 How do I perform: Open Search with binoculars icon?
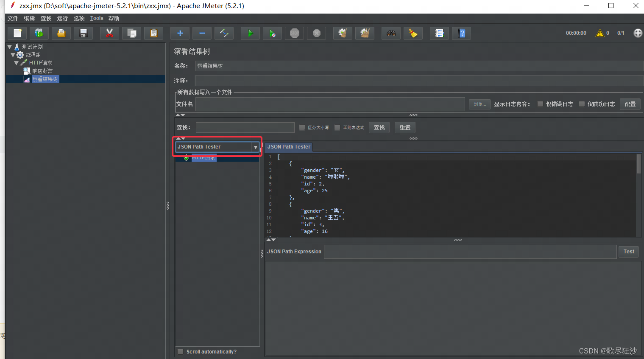click(x=391, y=33)
